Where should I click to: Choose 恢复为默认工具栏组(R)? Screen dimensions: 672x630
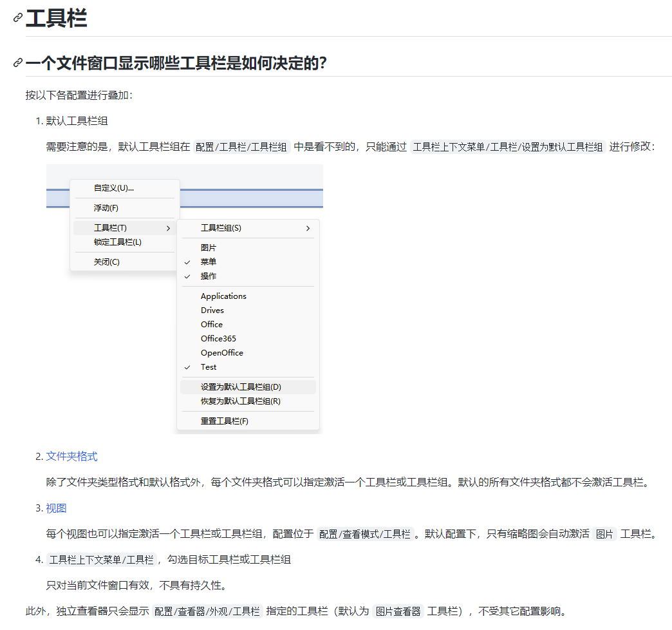[241, 401]
